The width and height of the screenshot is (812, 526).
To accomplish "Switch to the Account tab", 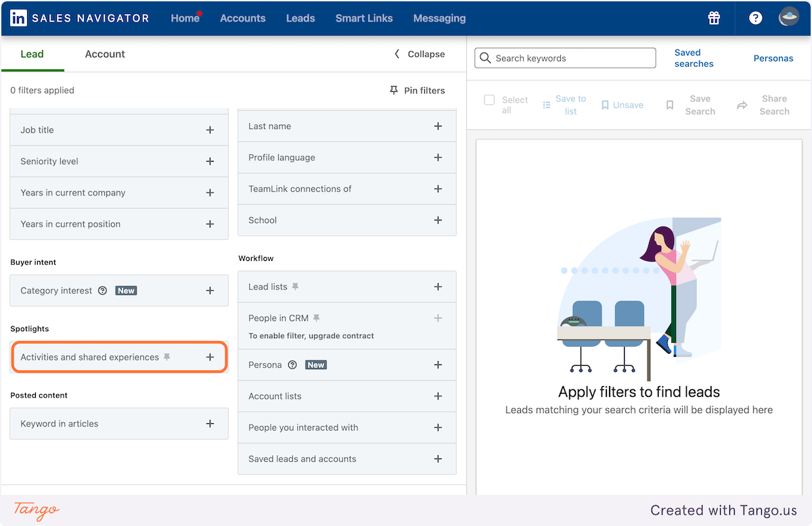I will tap(105, 54).
